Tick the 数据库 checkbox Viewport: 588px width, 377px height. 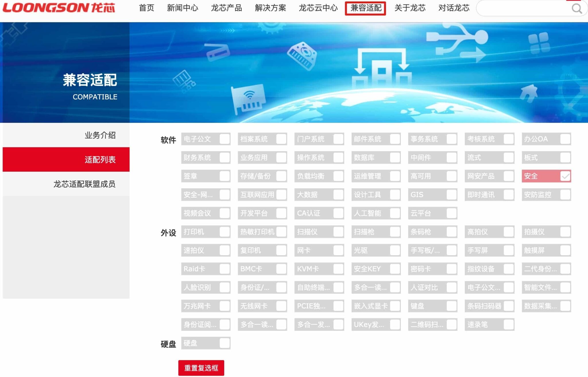coord(394,158)
